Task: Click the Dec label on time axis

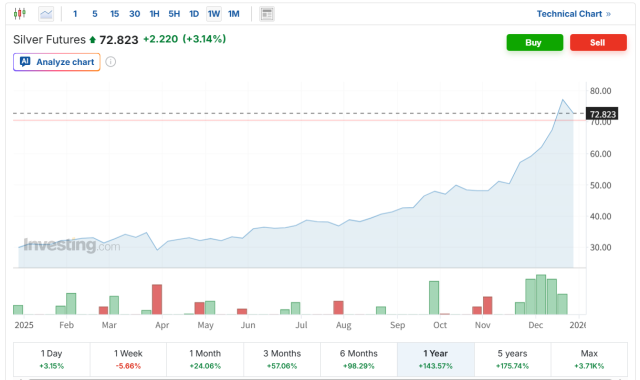Action: tap(536, 325)
